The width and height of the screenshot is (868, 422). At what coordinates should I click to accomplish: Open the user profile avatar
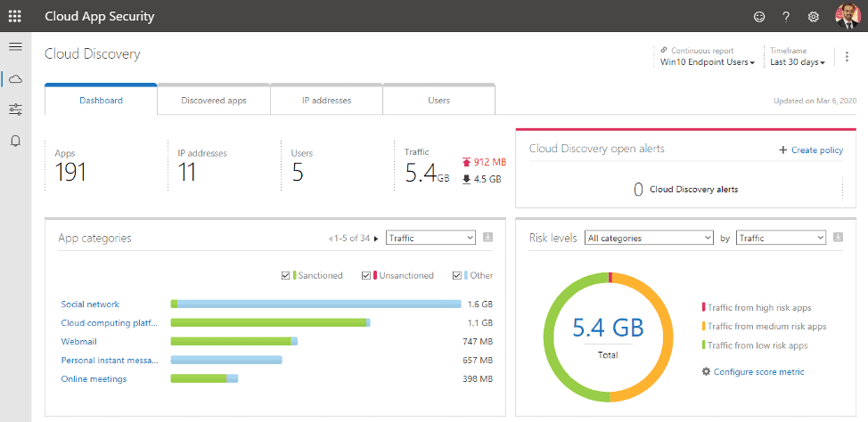pyautogui.click(x=847, y=16)
